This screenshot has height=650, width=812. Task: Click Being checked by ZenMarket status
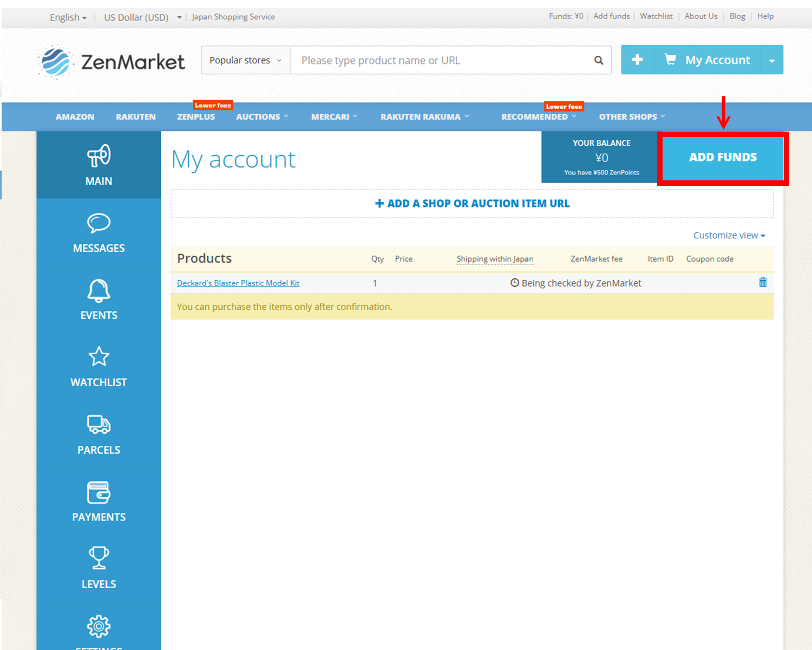[576, 283]
